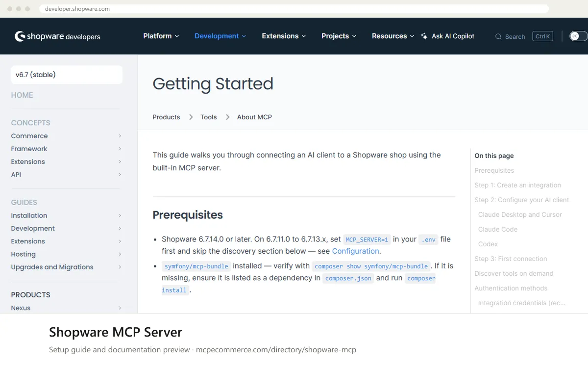Click the browser address bar

click(294, 9)
